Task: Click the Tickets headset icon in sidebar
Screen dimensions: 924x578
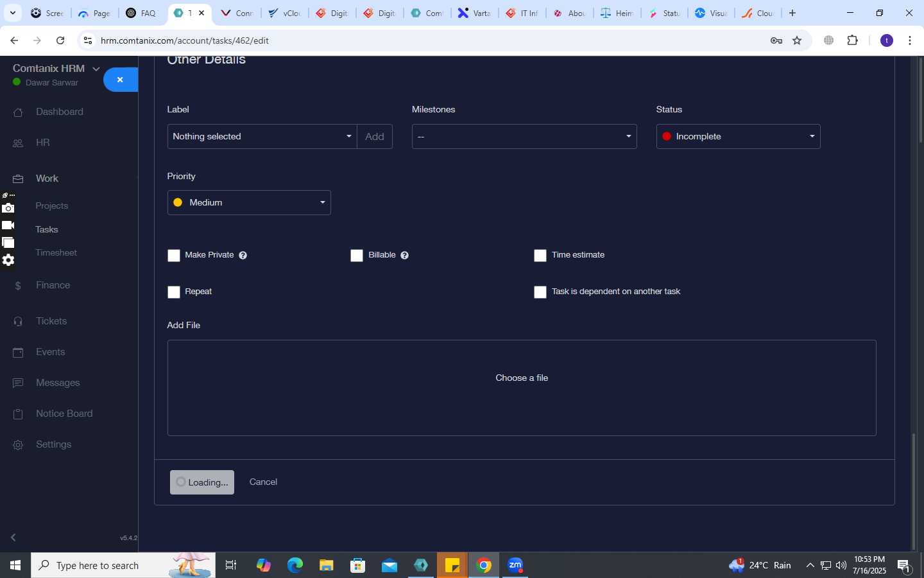Action: (x=18, y=322)
